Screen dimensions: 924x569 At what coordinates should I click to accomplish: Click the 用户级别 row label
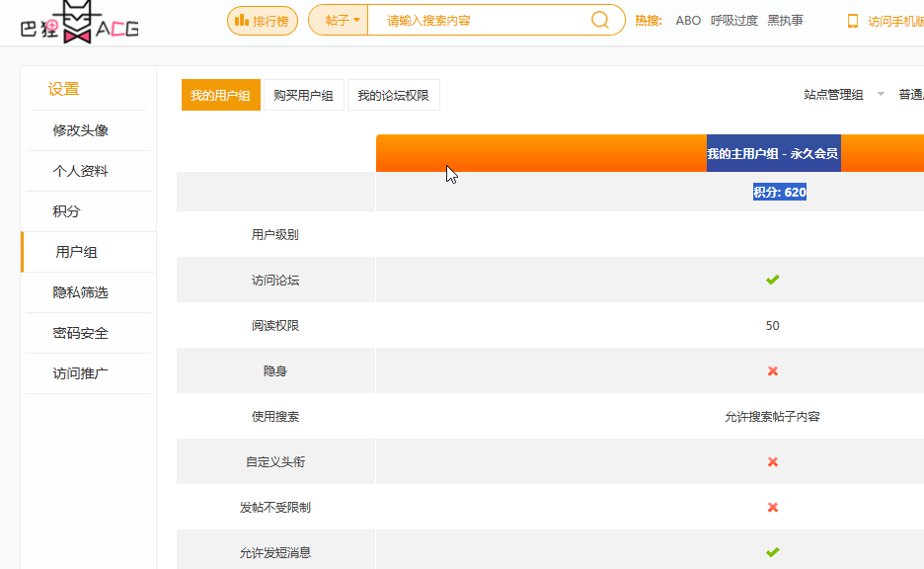coord(275,235)
